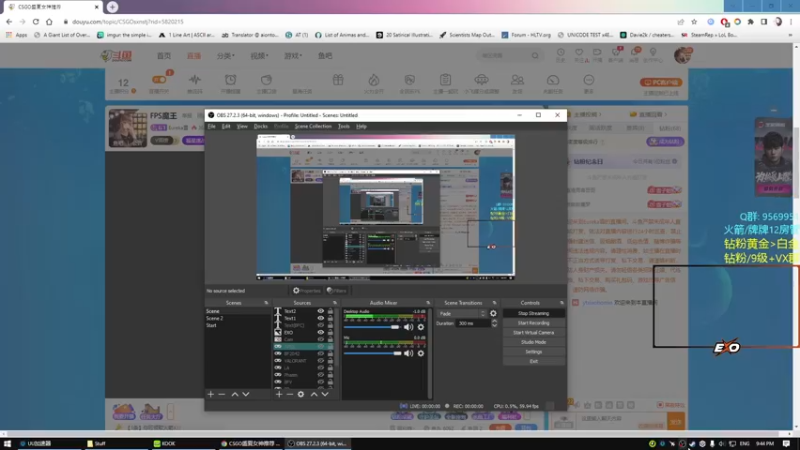Screen dimensions: 800x450
Task: Toggle visibility of Text1 source
Action: (x=320, y=318)
